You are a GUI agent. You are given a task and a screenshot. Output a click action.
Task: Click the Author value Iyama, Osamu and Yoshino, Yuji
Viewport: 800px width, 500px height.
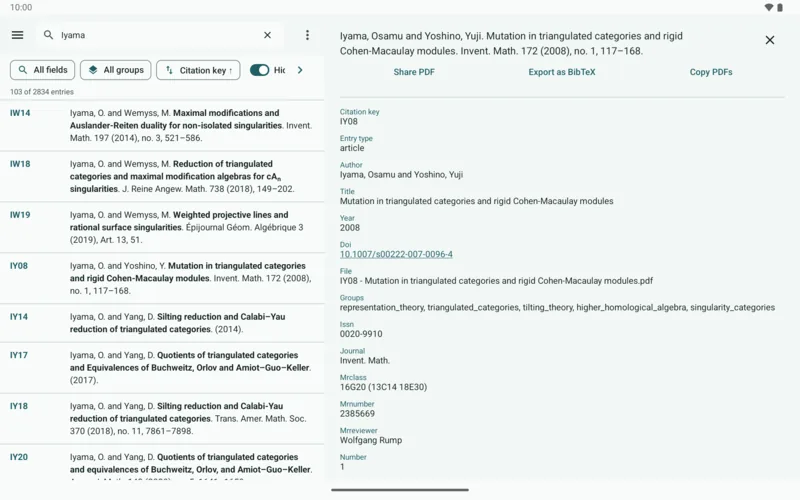(402, 174)
